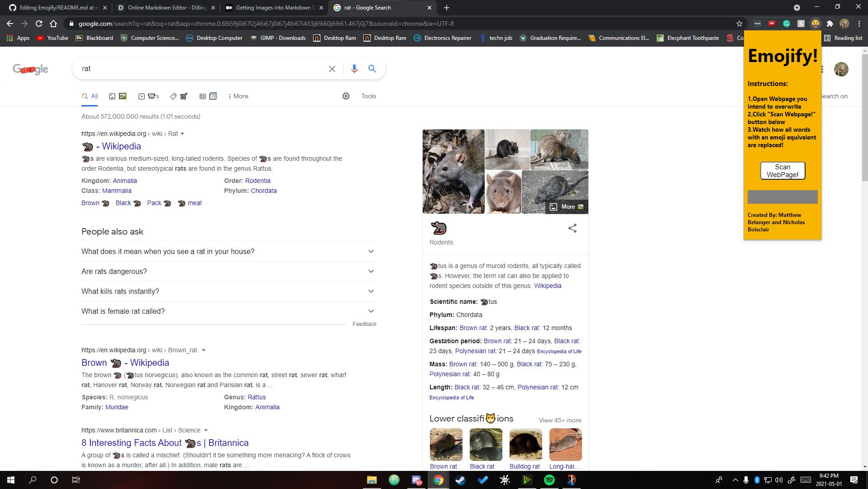The image size is (868, 489).
Task: Open dropdown arrow next to List › Science
Action: click(x=206, y=430)
